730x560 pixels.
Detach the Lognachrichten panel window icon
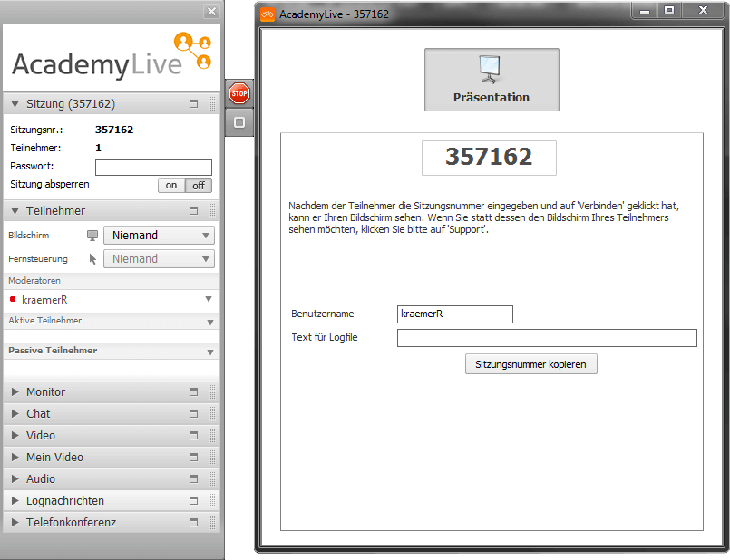(194, 500)
